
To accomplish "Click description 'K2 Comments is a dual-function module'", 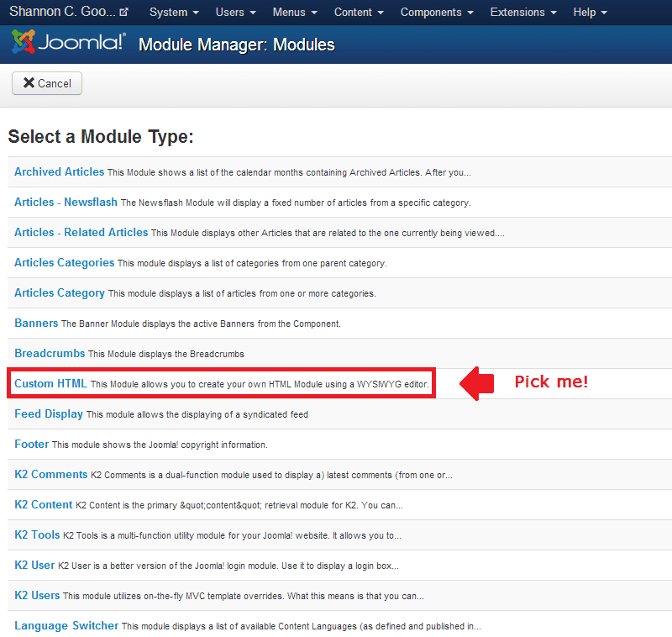I will [x=271, y=476].
